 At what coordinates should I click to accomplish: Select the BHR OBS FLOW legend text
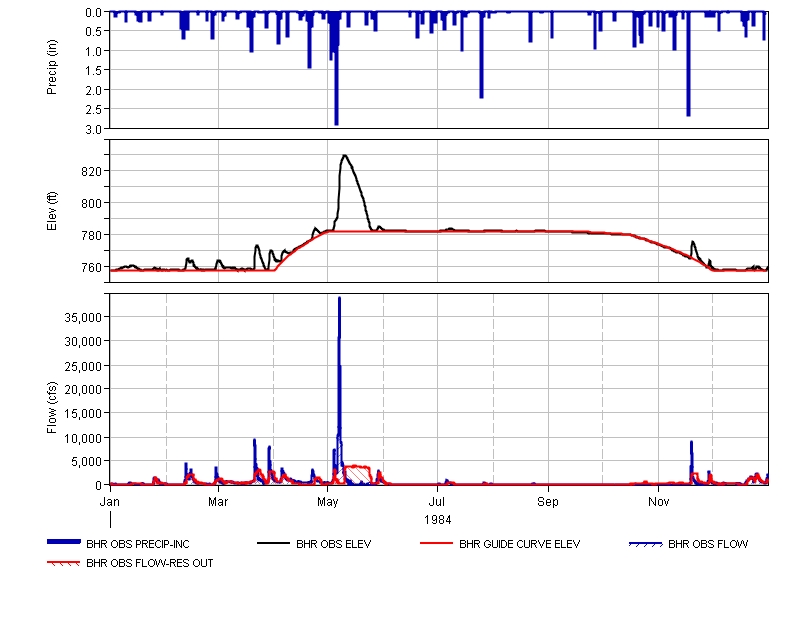pyautogui.click(x=708, y=545)
